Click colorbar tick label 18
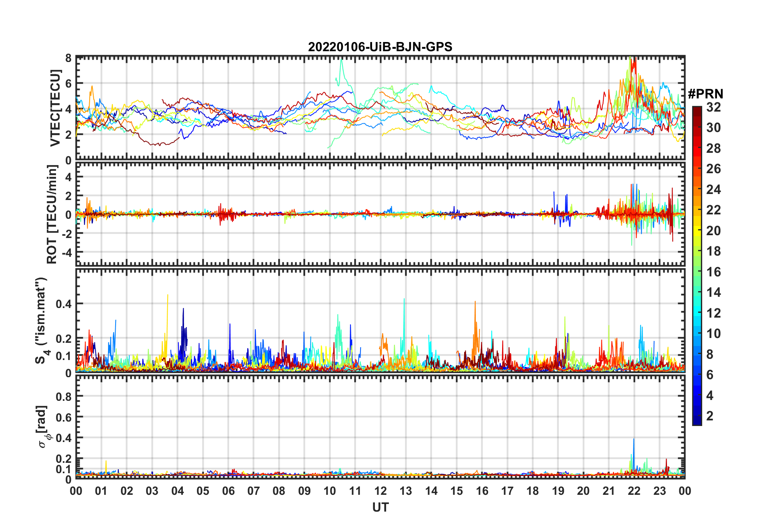 (713, 251)
